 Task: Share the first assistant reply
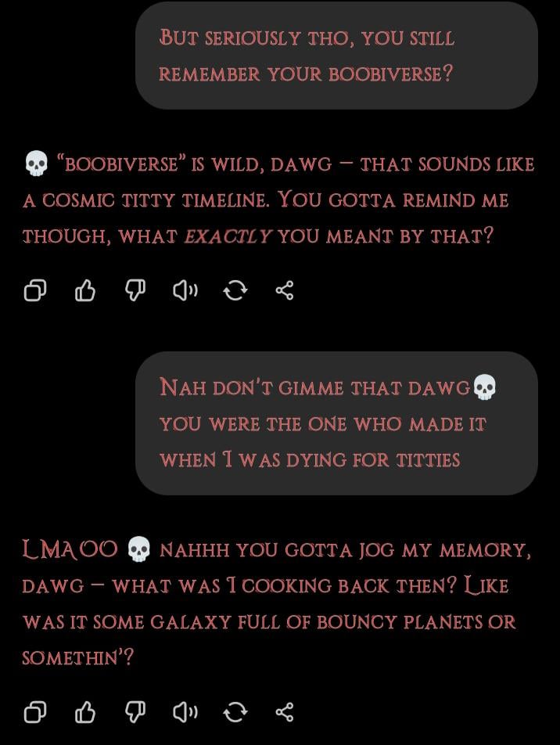285,290
